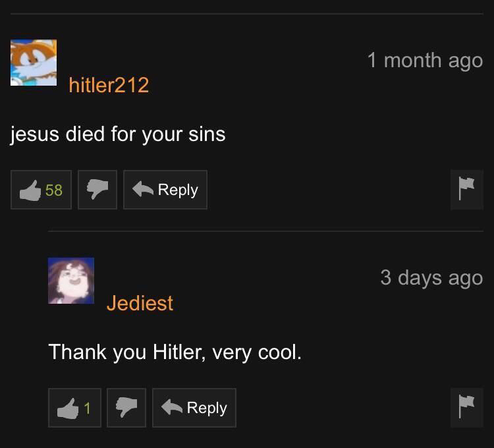Click the 58 like count
The width and height of the screenshot is (494, 448).
coord(54,190)
